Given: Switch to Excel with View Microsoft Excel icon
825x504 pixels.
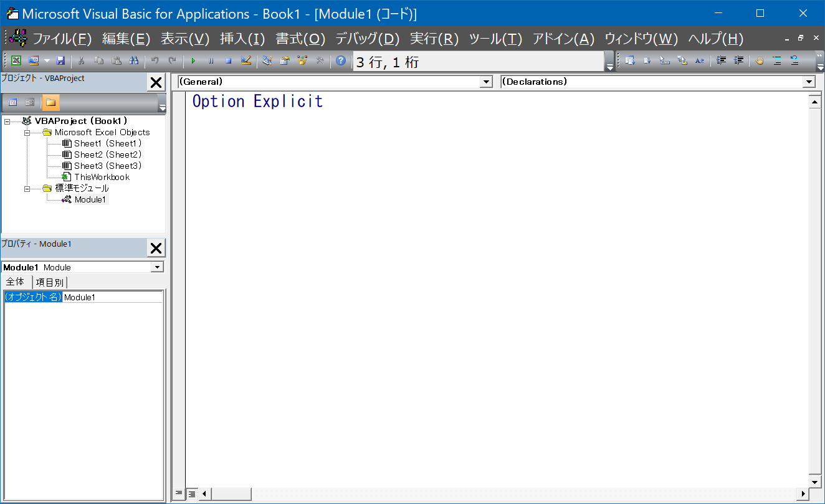Looking at the screenshot, I should (16, 60).
